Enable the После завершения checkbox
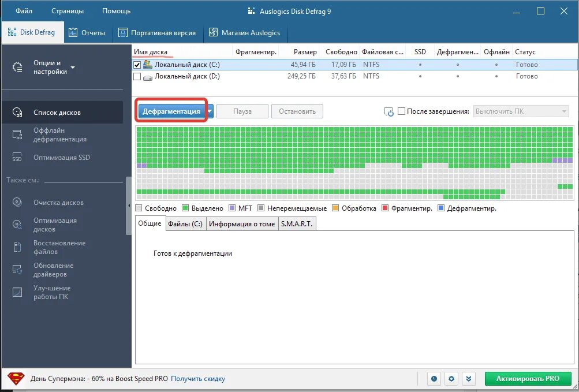579x392 pixels. coord(401,111)
